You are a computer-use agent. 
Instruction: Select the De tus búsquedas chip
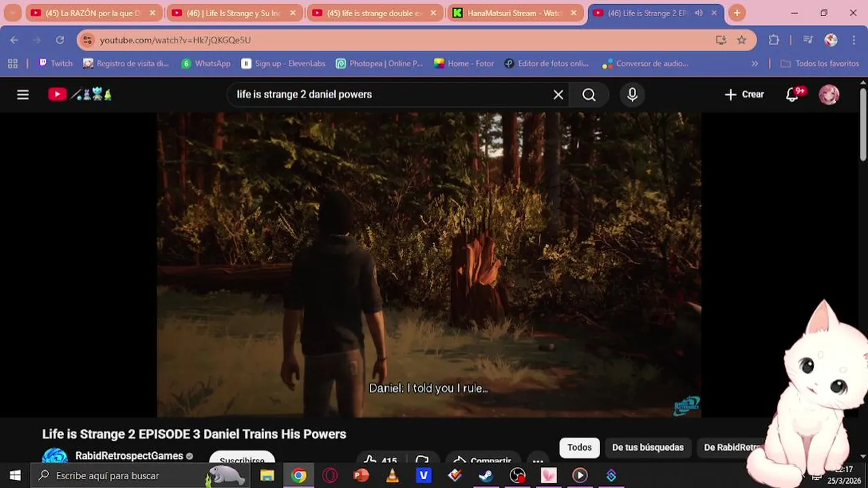point(648,447)
